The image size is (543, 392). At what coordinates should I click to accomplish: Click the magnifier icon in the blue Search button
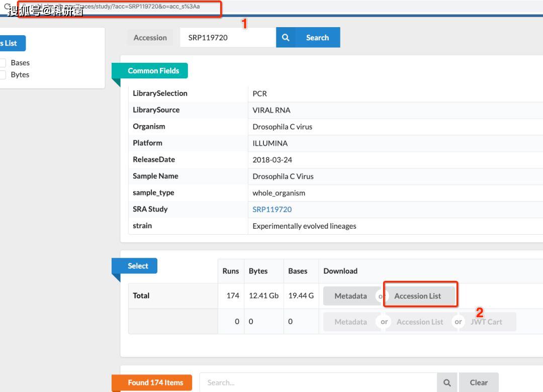coord(286,38)
